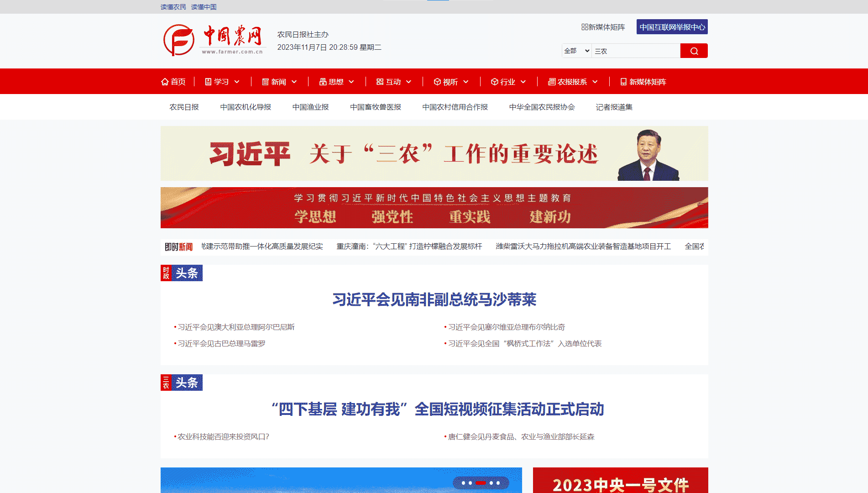Click the magnifier search button
The height and width of the screenshot is (493, 868).
tap(694, 51)
